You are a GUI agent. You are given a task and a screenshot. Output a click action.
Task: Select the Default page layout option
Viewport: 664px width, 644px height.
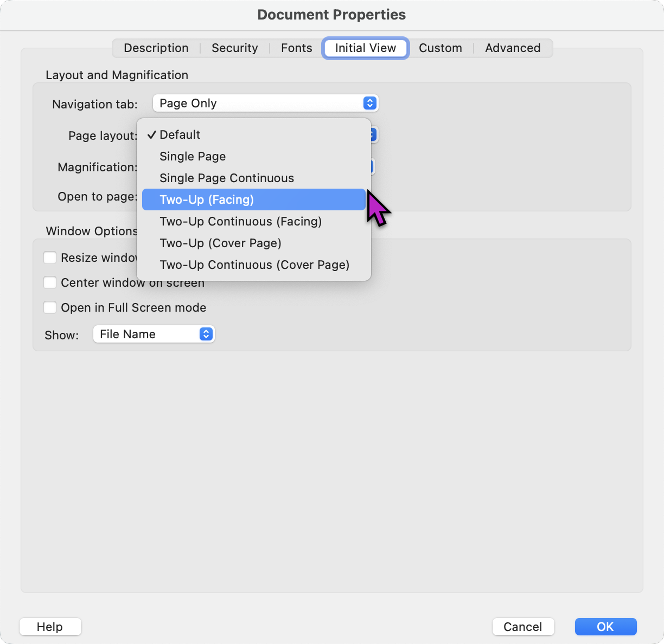[180, 134]
